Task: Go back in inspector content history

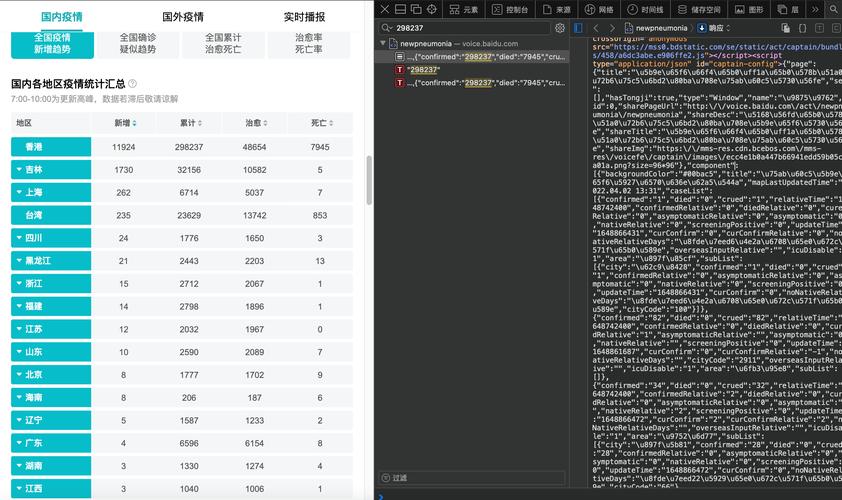Action: tap(596, 28)
